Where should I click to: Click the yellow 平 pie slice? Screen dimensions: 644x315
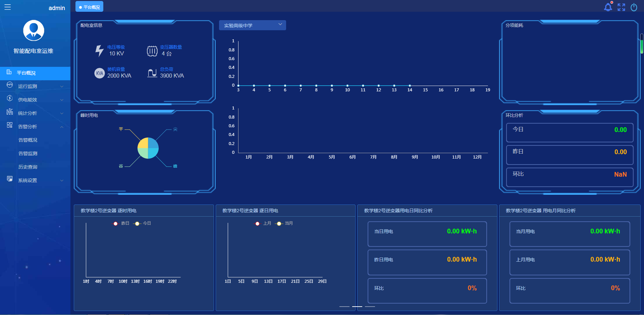click(143, 143)
